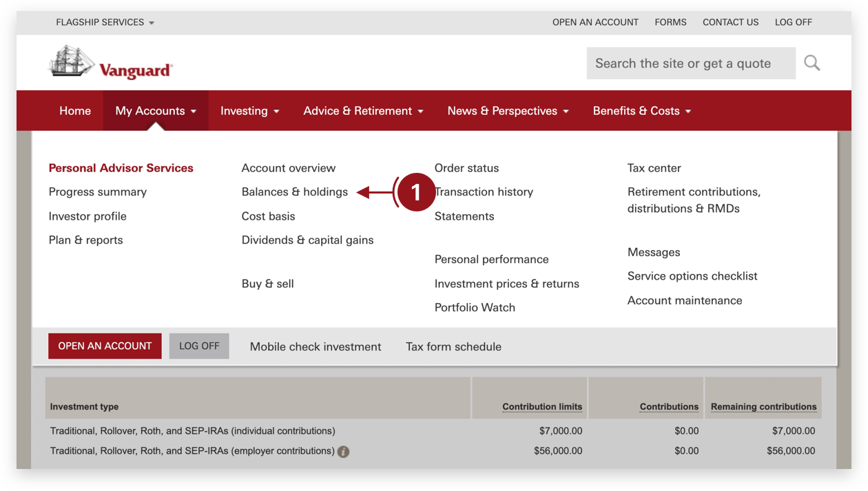Click the Vanguard ship logo
The height and width of the screenshot is (491, 868).
point(71,61)
